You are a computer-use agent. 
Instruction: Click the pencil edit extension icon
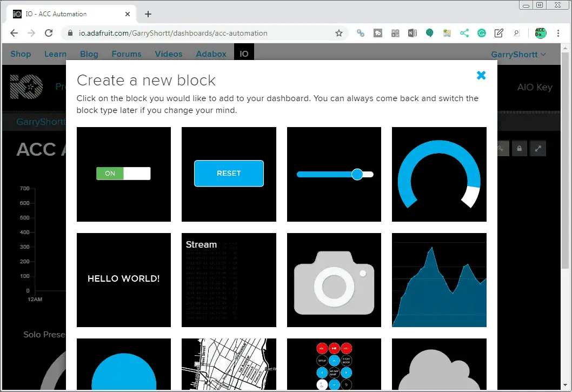(498, 33)
